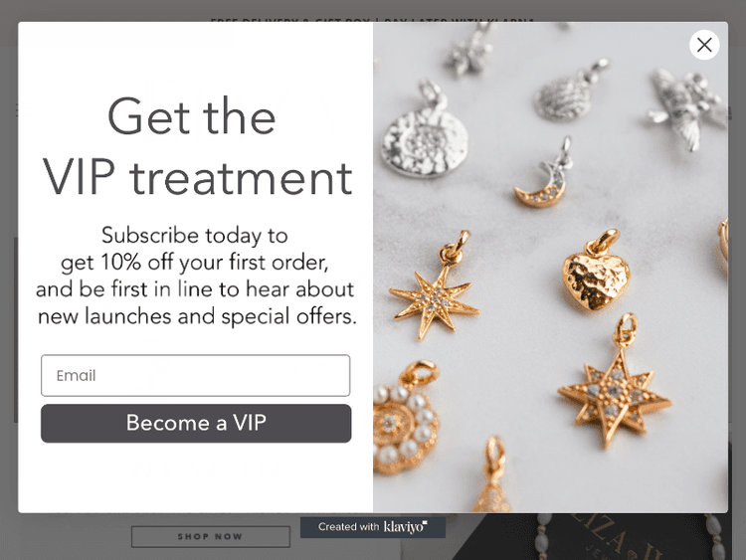Click the Become a VIP button
This screenshot has height=560, width=746.
click(x=196, y=423)
